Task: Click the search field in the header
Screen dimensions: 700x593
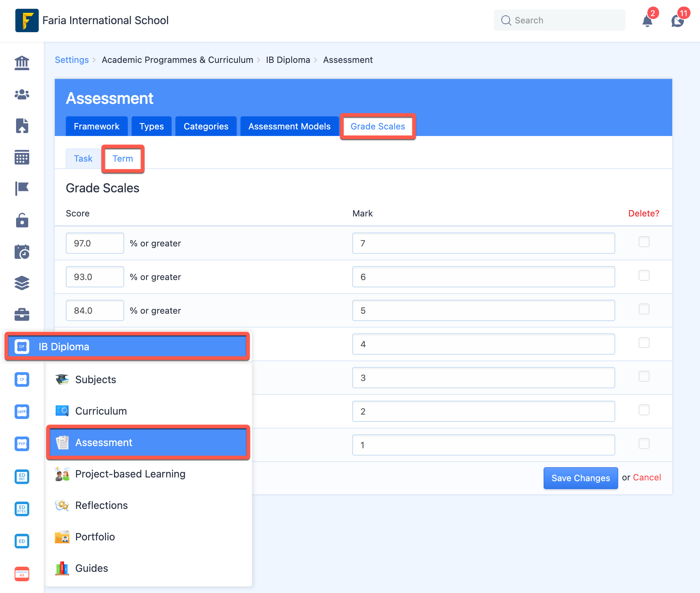Action: [559, 20]
